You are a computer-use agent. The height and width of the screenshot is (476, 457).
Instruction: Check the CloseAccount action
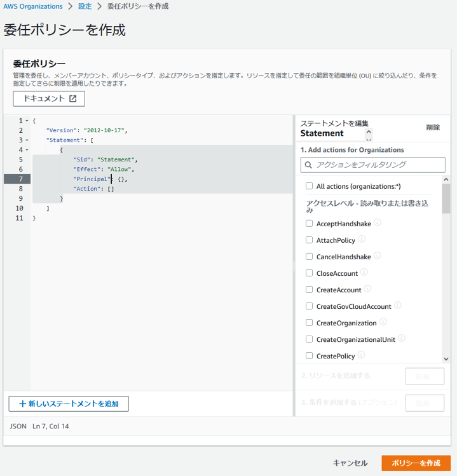coord(309,273)
